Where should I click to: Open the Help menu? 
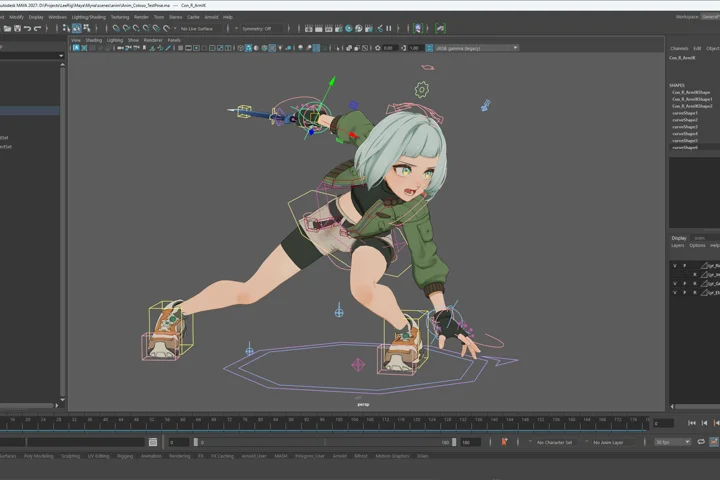coord(228,17)
